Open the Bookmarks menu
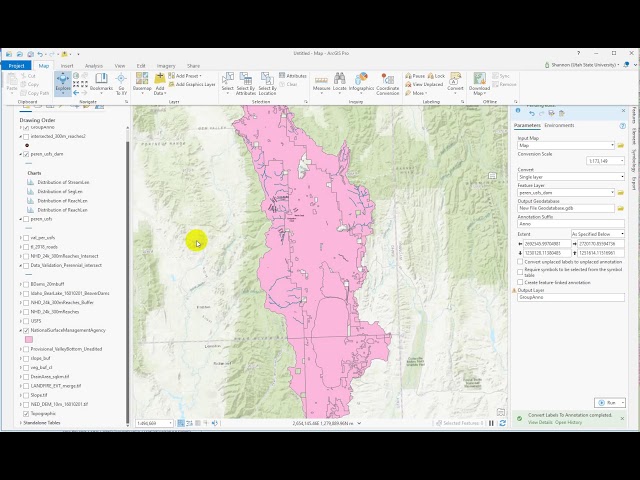Viewport: 640px width, 480px height. coord(101,83)
